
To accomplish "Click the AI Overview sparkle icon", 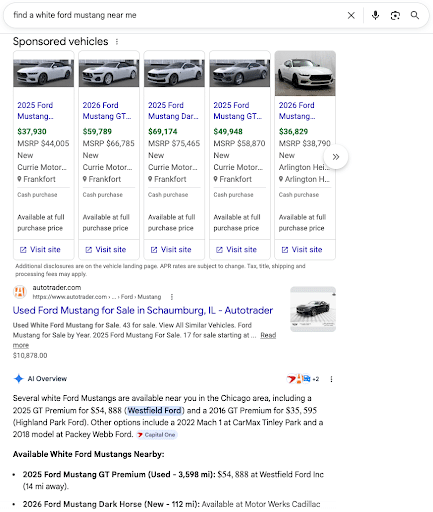I will tap(19, 379).
